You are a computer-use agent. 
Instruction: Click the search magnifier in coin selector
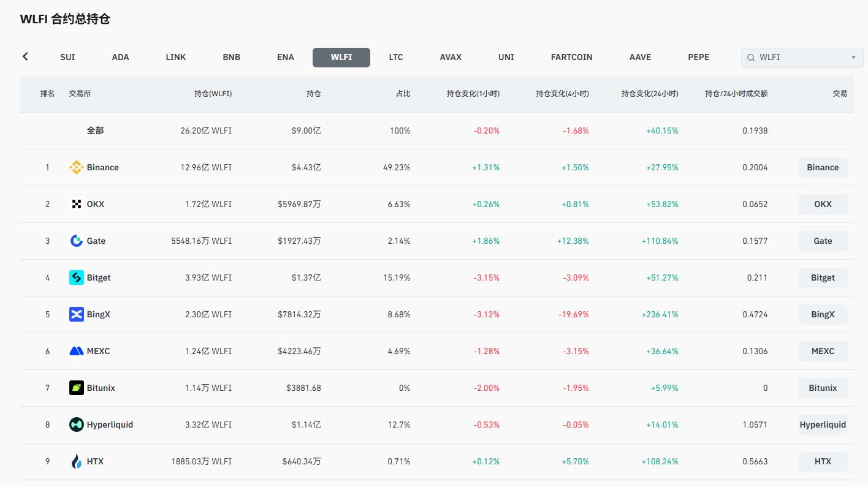click(751, 58)
